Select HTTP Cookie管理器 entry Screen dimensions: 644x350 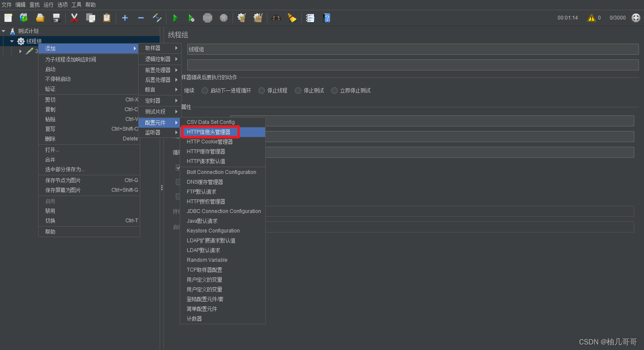[223, 142]
